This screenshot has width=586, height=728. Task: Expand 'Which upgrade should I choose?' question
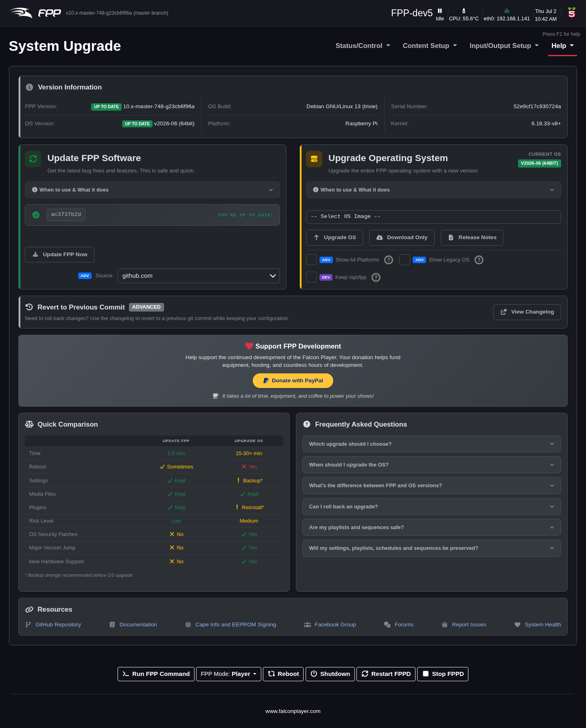(431, 444)
